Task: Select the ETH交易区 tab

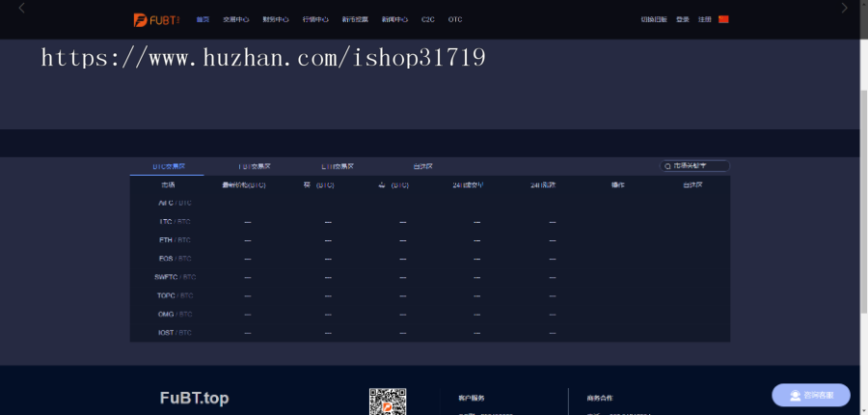Action: (x=338, y=166)
